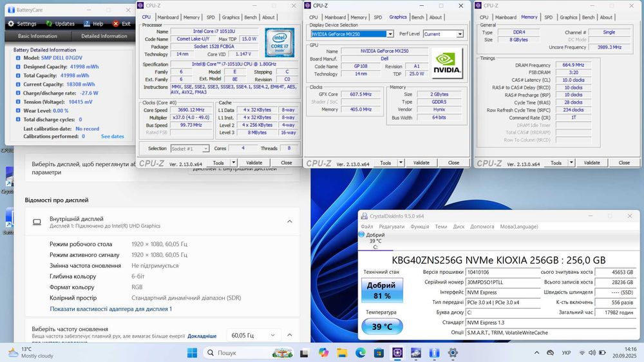Click info icon beside Total Capacity
644x362 pixels.
18,75
